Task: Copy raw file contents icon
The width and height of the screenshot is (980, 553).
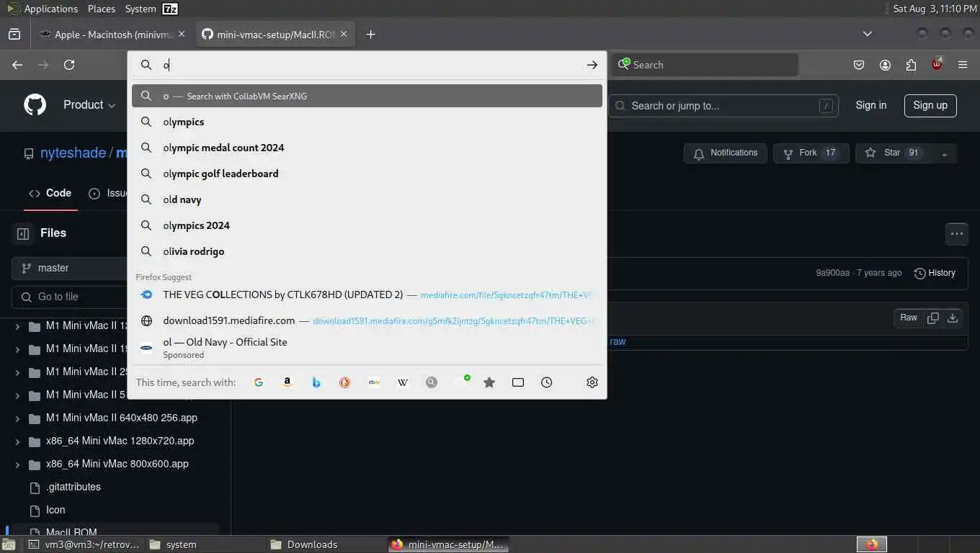Action: pyautogui.click(x=933, y=318)
